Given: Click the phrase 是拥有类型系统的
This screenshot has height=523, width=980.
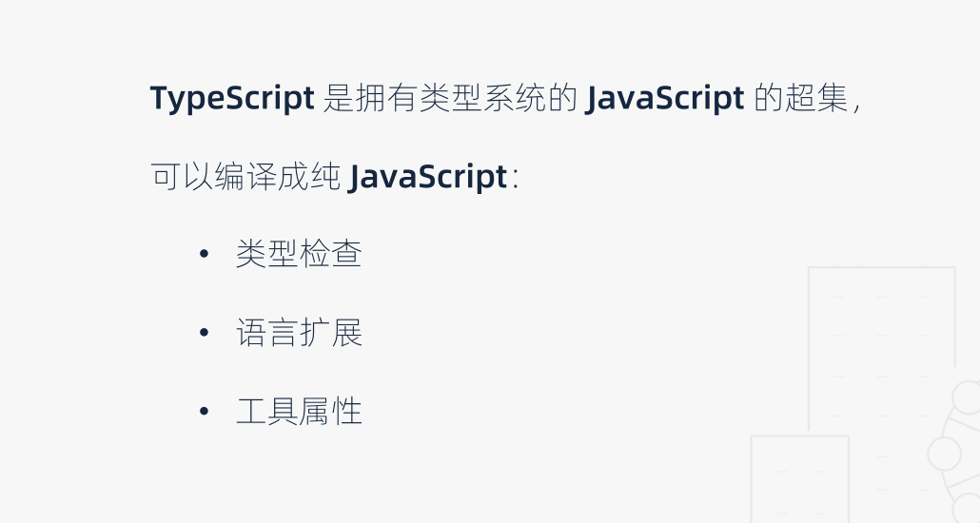Looking at the screenshot, I should tap(449, 99).
